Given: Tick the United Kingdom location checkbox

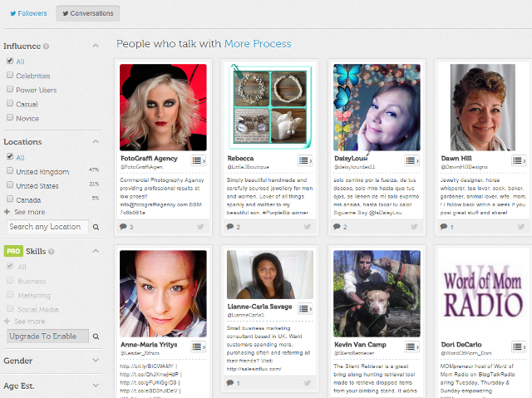Looking at the screenshot, I should 9,171.
